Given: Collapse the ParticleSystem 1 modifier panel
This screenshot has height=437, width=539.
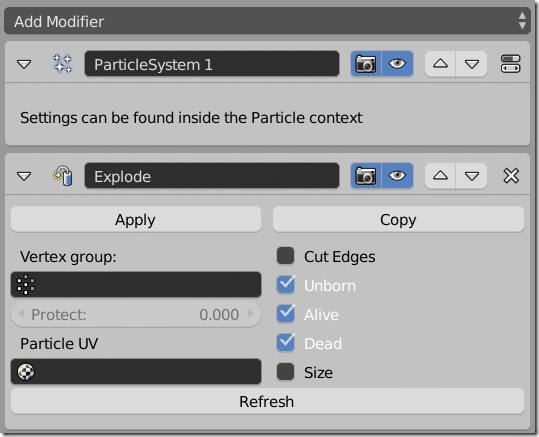Looking at the screenshot, I should pyautogui.click(x=24, y=64).
